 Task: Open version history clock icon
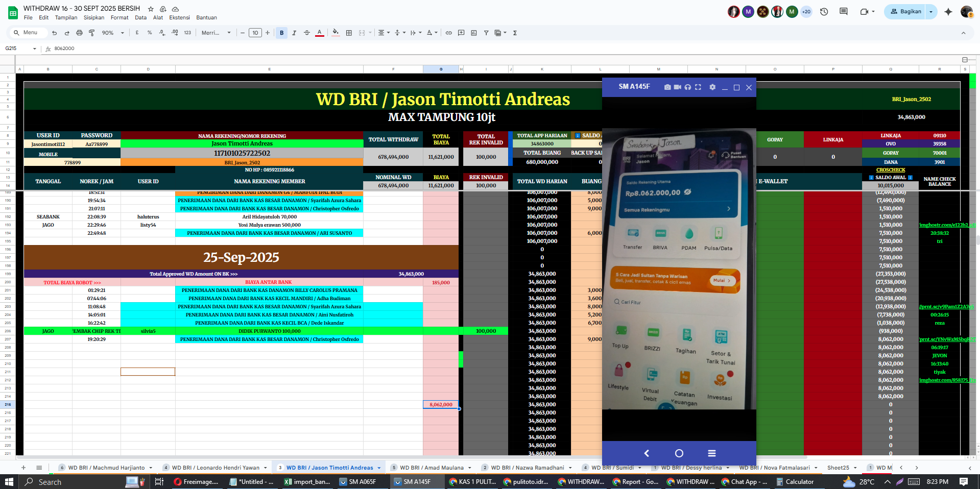824,12
